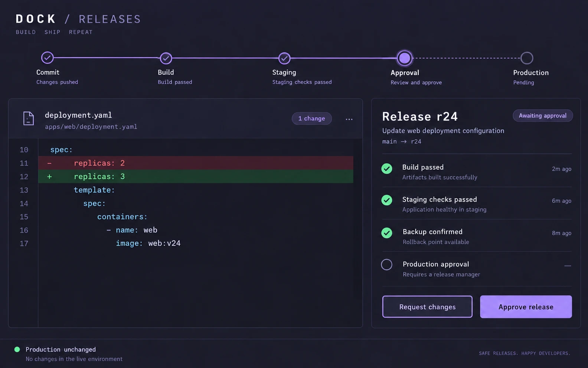Click the '1 change' badge
This screenshot has height=368, width=588.
click(312, 118)
